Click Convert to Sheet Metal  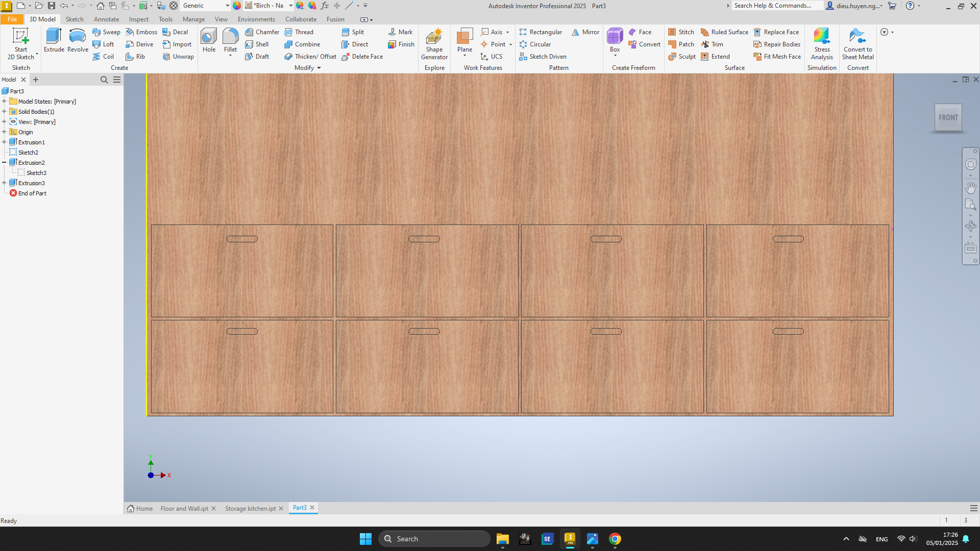(x=857, y=44)
